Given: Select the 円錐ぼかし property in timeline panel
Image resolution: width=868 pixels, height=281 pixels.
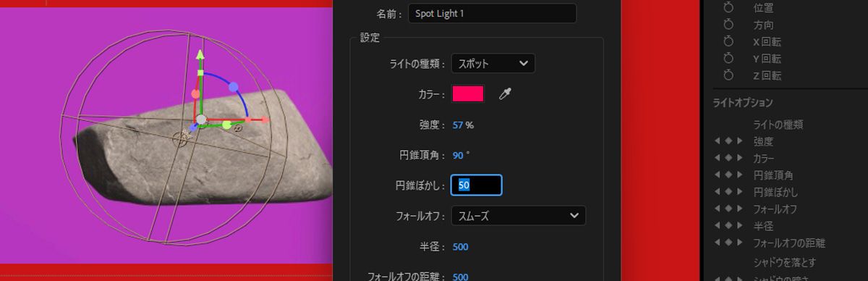Looking at the screenshot, I should (x=775, y=192).
